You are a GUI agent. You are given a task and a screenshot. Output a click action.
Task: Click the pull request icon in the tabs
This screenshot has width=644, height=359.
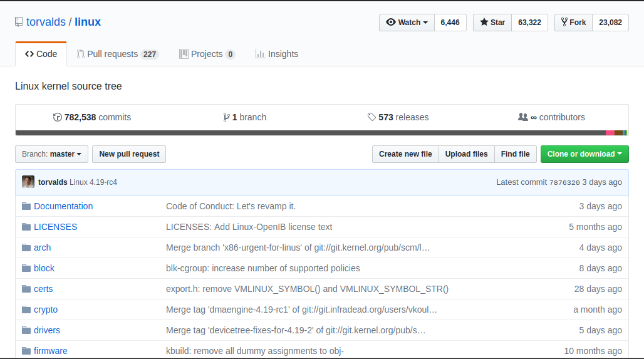[80, 54]
